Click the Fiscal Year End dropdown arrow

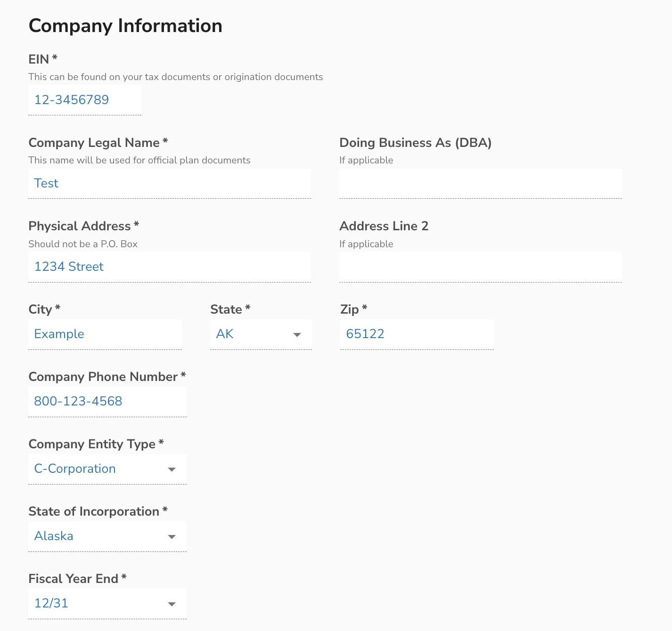point(172,603)
